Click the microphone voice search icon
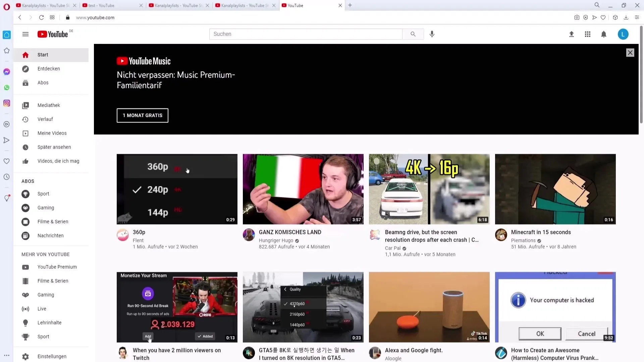This screenshot has height=362, width=644. (x=432, y=34)
